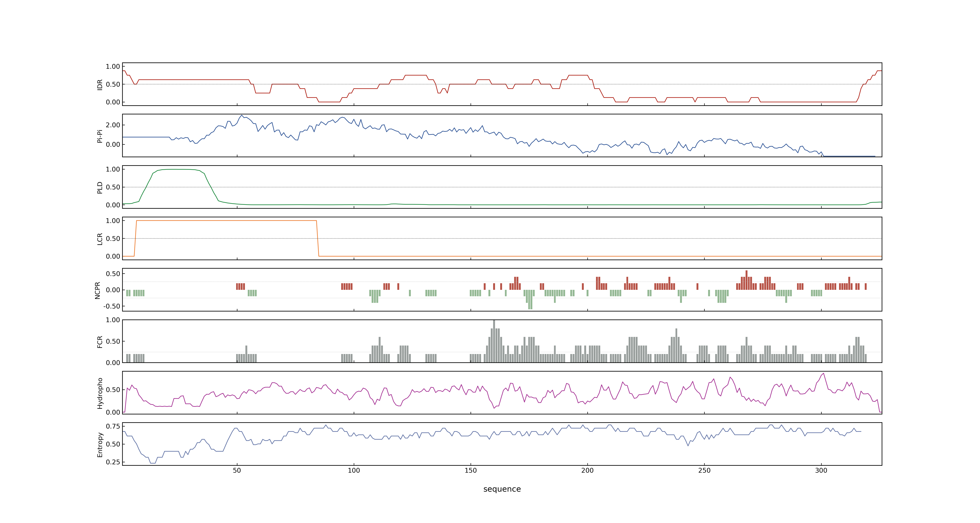Image resolution: width=980 pixels, height=523 pixels.
Task: Click the PLD y-axis label
Action: (x=100, y=187)
